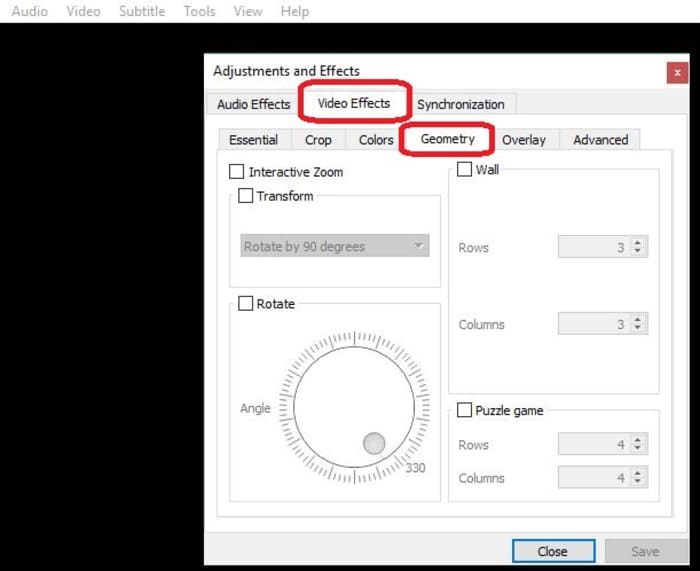Enable the Rotate checkbox
The image size is (700, 571).
pyautogui.click(x=246, y=304)
